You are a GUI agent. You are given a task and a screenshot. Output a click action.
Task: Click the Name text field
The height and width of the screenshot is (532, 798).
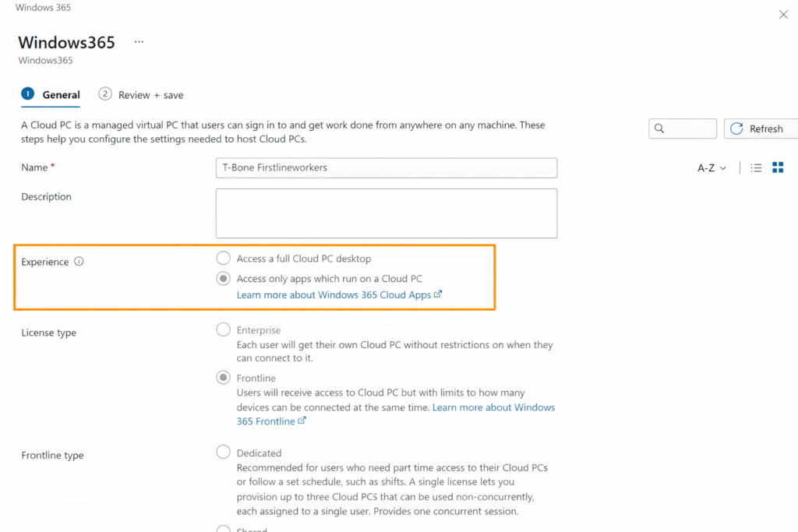pyautogui.click(x=386, y=167)
